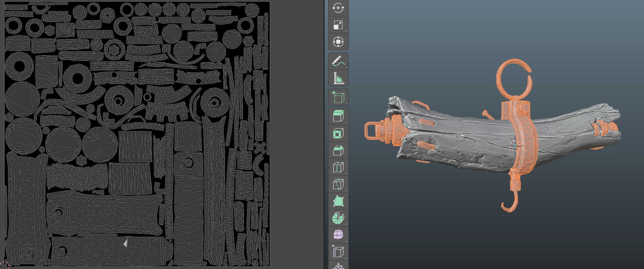This screenshot has height=269, width=644.
Task: Activate the Scale tool
Action: click(338, 25)
